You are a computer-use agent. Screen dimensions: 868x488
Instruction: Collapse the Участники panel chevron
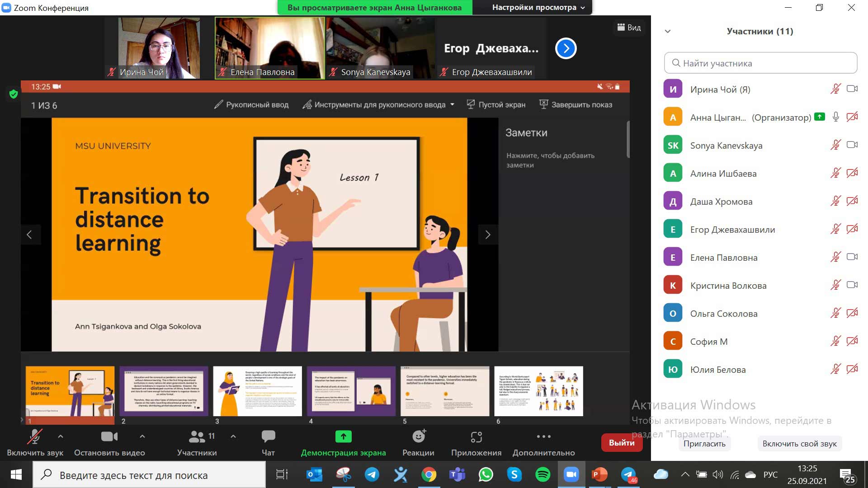point(668,32)
